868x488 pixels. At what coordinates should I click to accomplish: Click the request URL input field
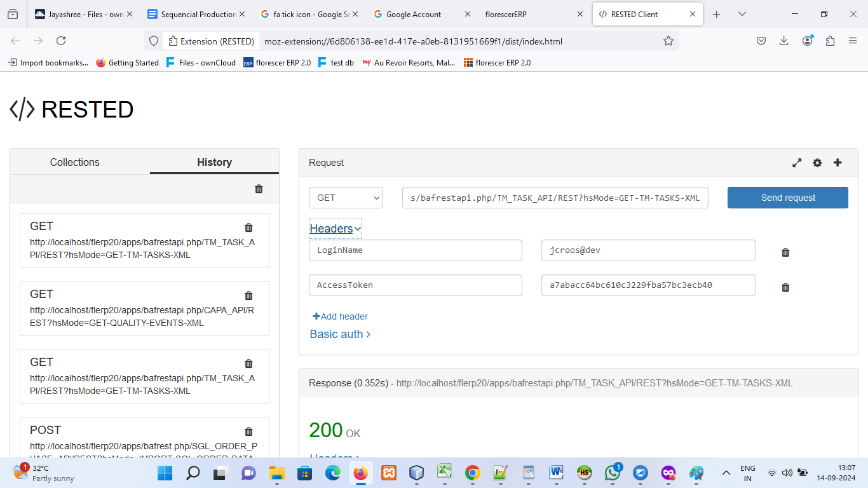[555, 198]
